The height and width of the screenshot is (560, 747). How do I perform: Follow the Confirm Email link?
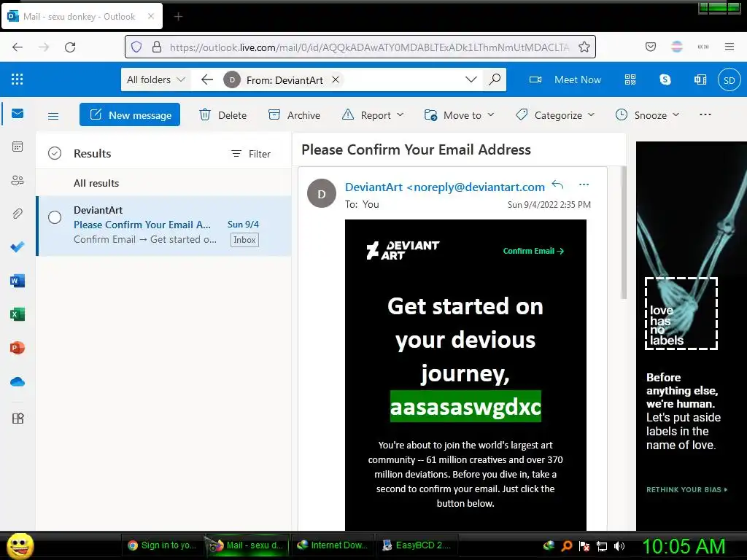coord(533,251)
